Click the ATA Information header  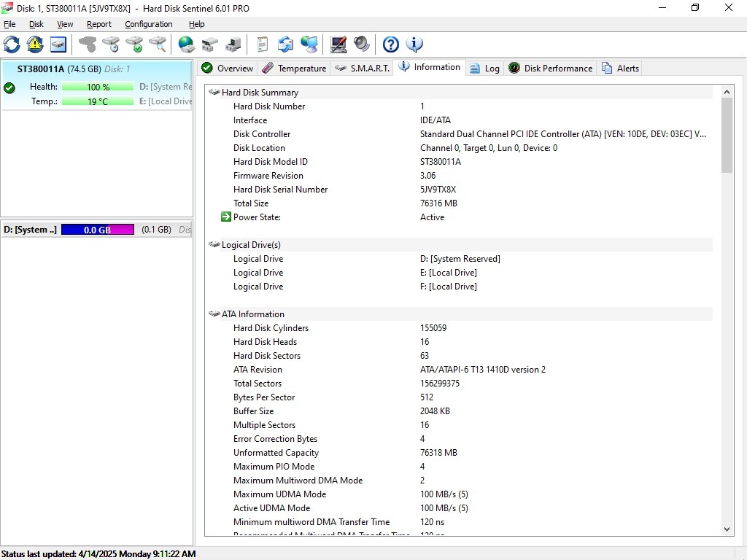pos(253,314)
